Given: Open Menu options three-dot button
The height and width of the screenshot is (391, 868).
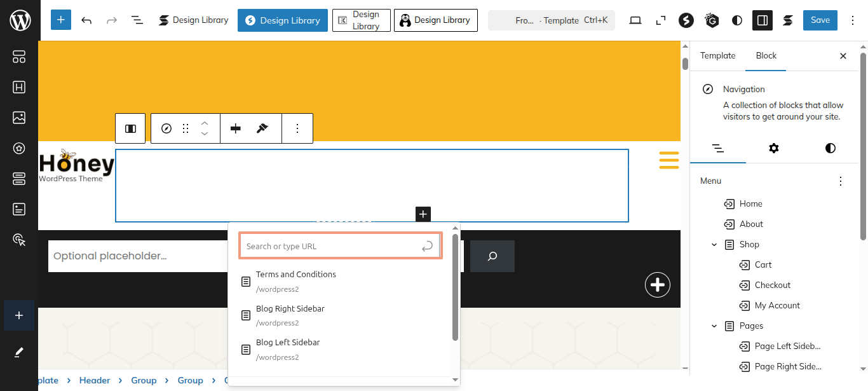Looking at the screenshot, I should (x=841, y=181).
